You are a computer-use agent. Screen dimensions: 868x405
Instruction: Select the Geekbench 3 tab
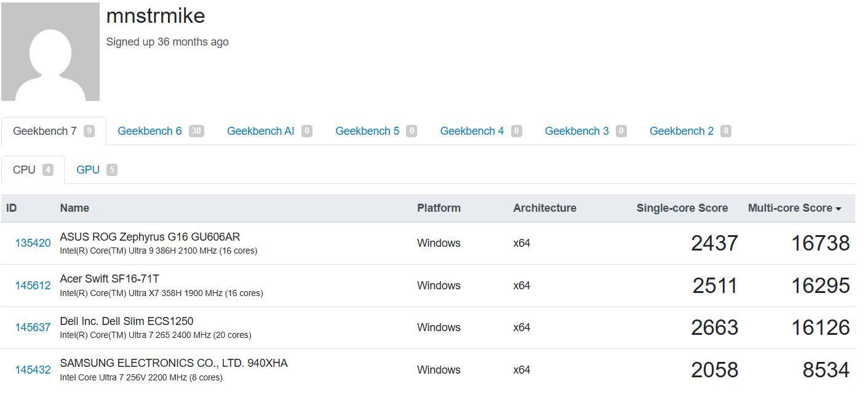tap(586, 131)
